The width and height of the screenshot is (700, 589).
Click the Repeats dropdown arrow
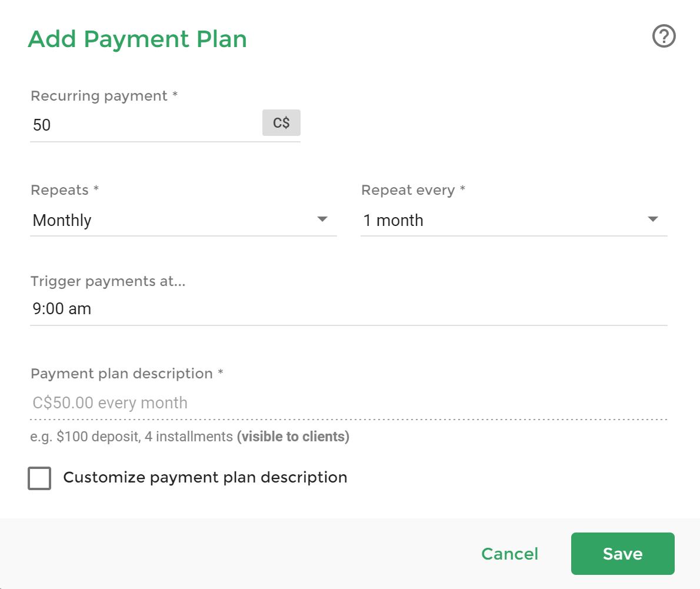322,219
